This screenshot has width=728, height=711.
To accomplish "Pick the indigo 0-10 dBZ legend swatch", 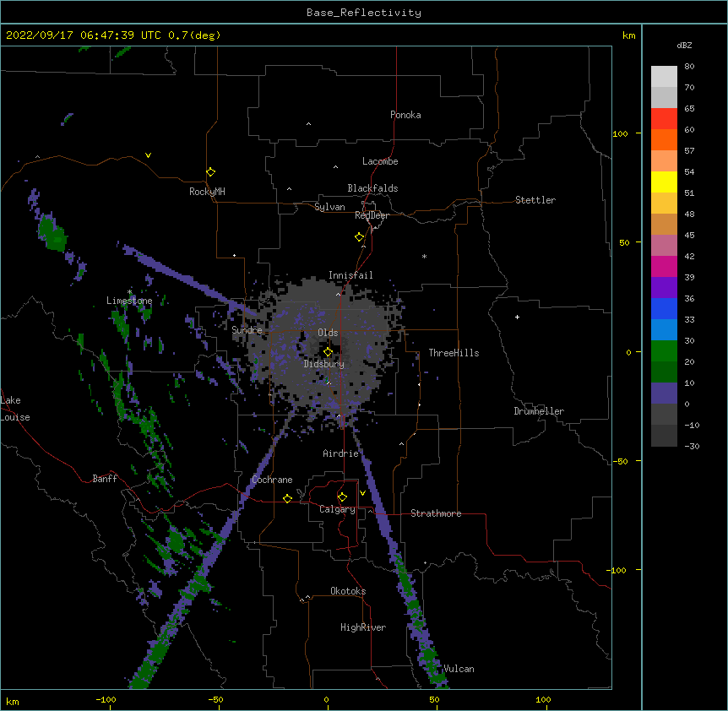I will pos(664,393).
